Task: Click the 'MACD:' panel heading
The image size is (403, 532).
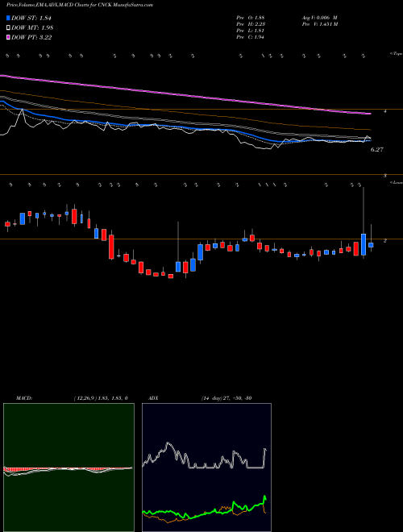Action: point(24,398)
